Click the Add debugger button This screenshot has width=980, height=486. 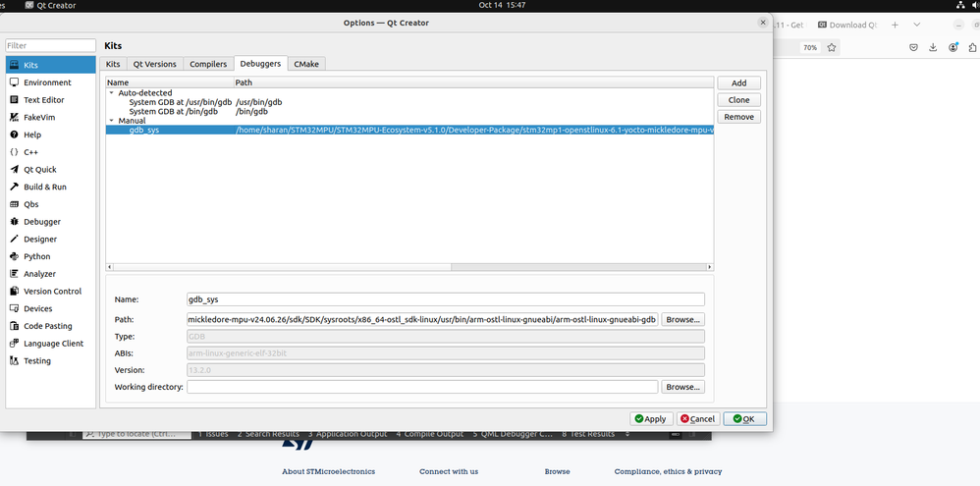pyautogui.click(x=738, y=83)
